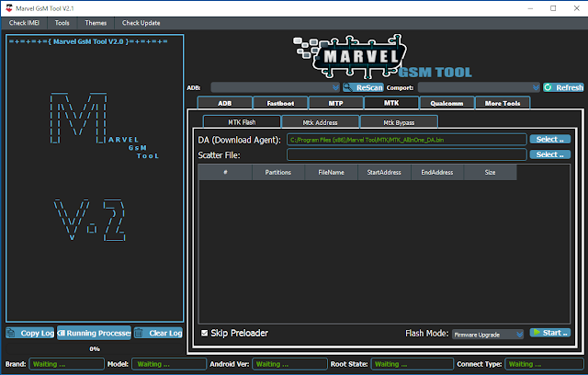The width and height of the screenshot is (588, 375).
Task: Switch to the Mtk Address sub-tab
Action: [x=321, y=122]
